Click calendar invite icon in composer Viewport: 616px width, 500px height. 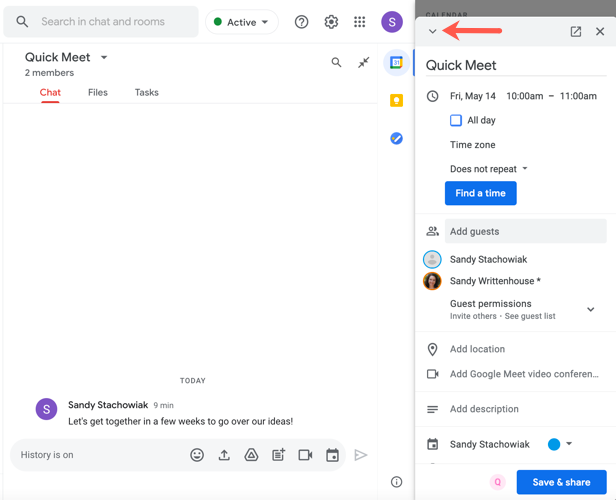pyautogui.click(x=332, y=455)
